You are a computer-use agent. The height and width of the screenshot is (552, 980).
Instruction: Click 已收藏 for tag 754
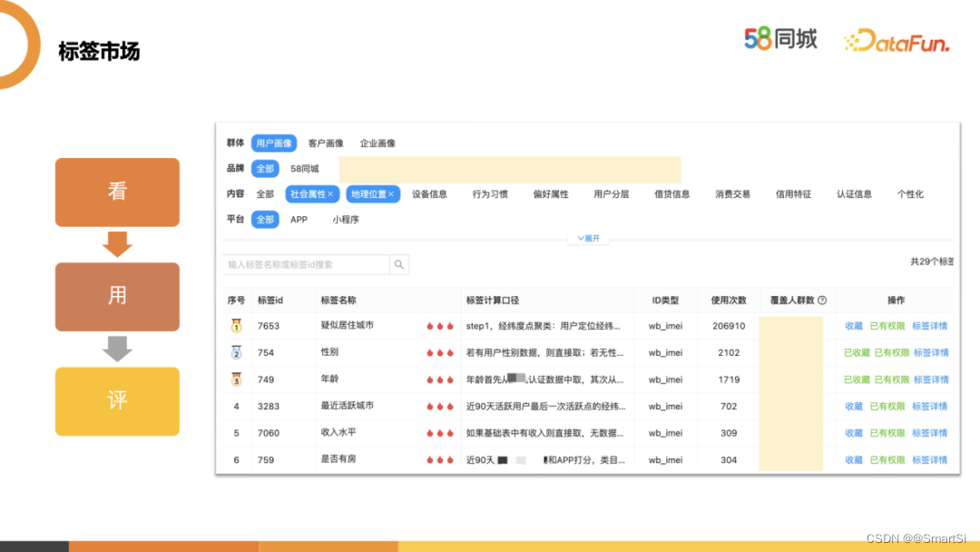coord(857,353)
